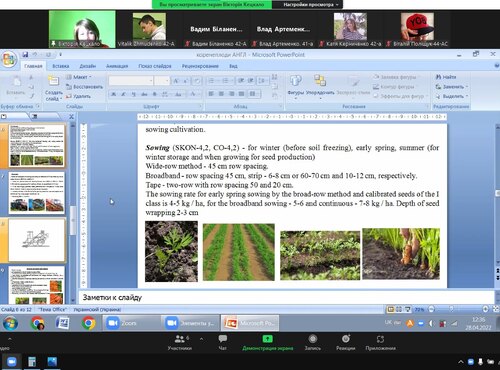Image resolution: width=500 pixels, height=370 pixels.
Task: Click the numbered list icon
Action: coord(226,81)
